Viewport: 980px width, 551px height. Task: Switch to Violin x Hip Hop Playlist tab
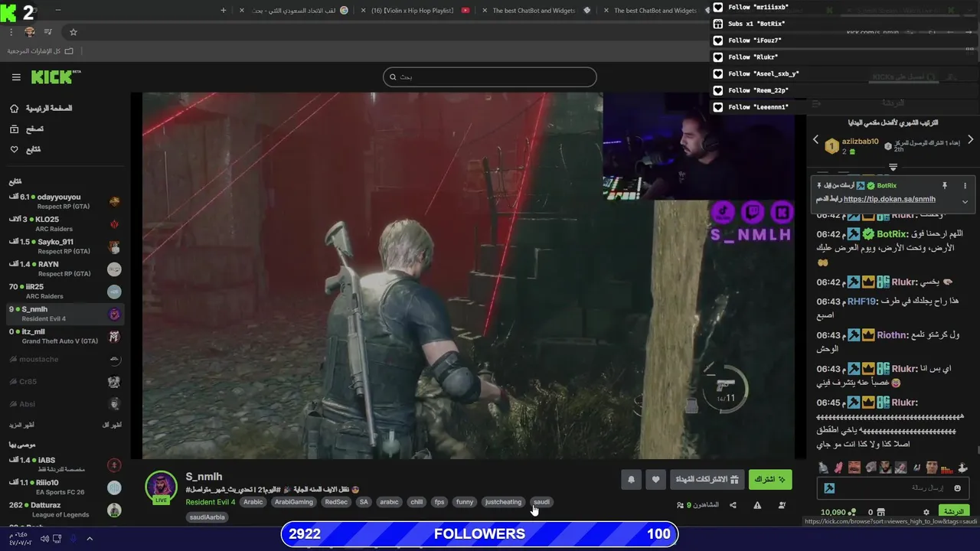point(420,11)
